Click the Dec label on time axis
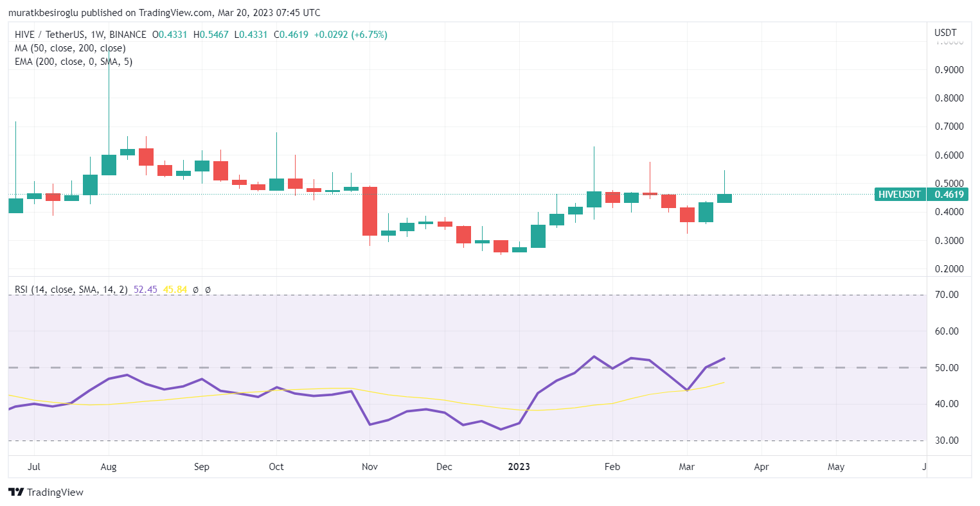 click(x=444, y=467)
